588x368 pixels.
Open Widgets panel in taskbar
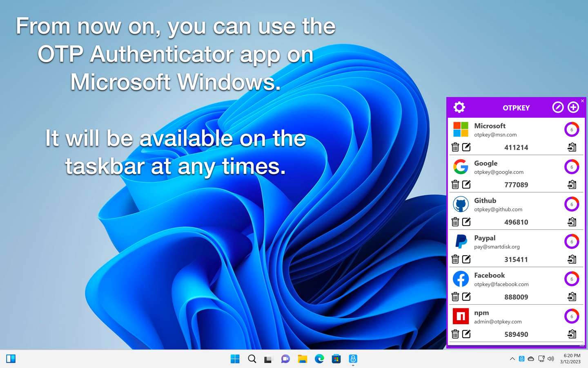point(11,359)
